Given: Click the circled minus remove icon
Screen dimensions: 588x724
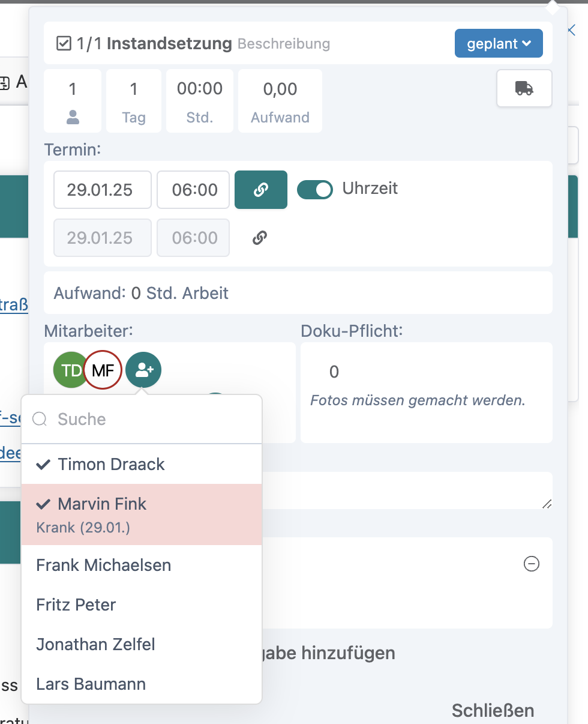Looking at the screenshot, I should (531, 564).
